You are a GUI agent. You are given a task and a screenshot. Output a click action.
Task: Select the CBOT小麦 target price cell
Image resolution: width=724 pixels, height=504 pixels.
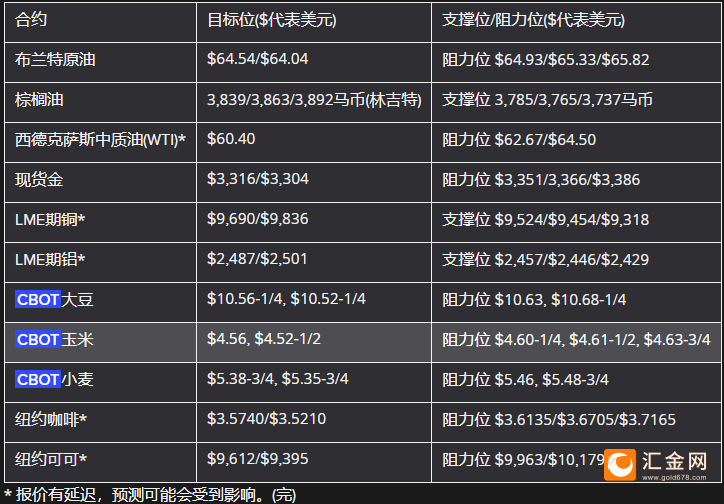(314, 382)
